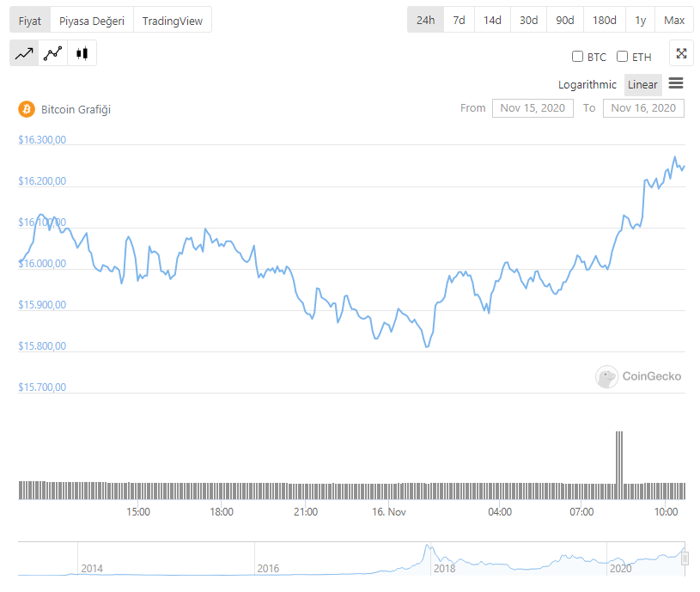Click the orange Bitcoin logo icon
Screen dimensions: 700x592
(26, 109)
